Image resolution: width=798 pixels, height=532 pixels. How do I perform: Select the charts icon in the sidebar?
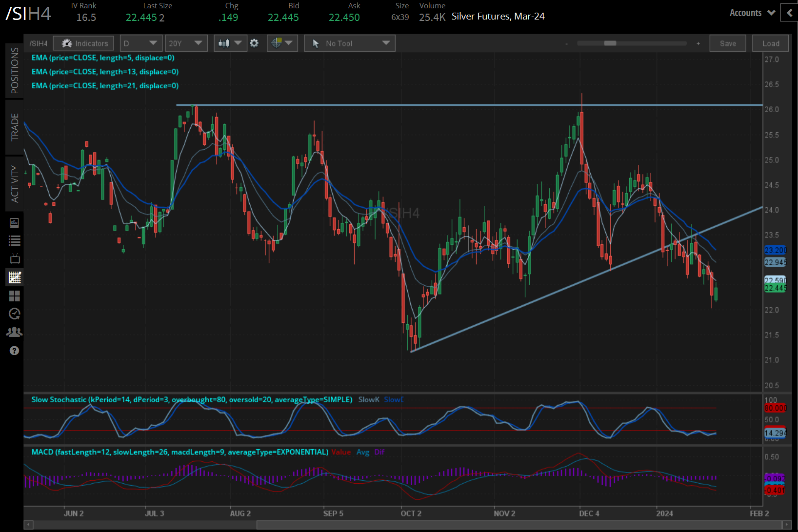tap(15, 277)
